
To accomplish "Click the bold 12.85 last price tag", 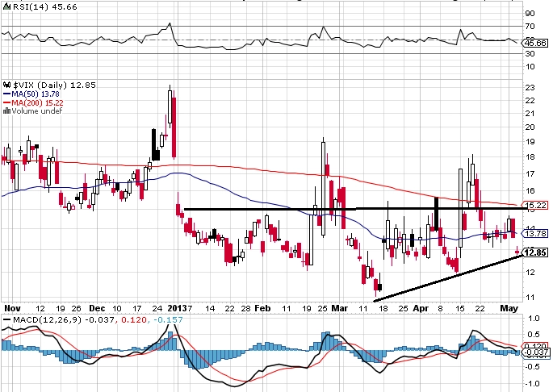I will coord(536,252).
